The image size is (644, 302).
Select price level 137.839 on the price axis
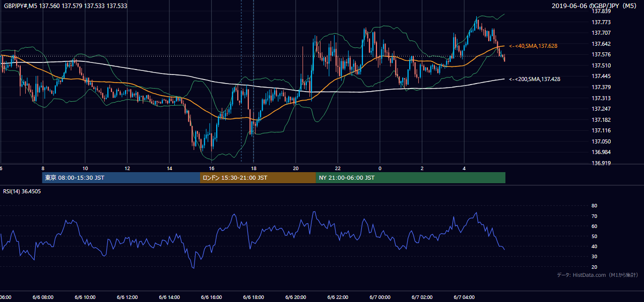pos(601,11)
